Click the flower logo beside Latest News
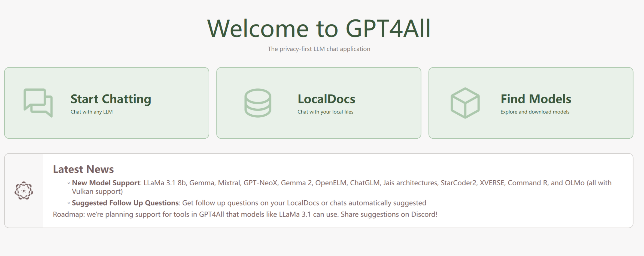 coord(24,190)
